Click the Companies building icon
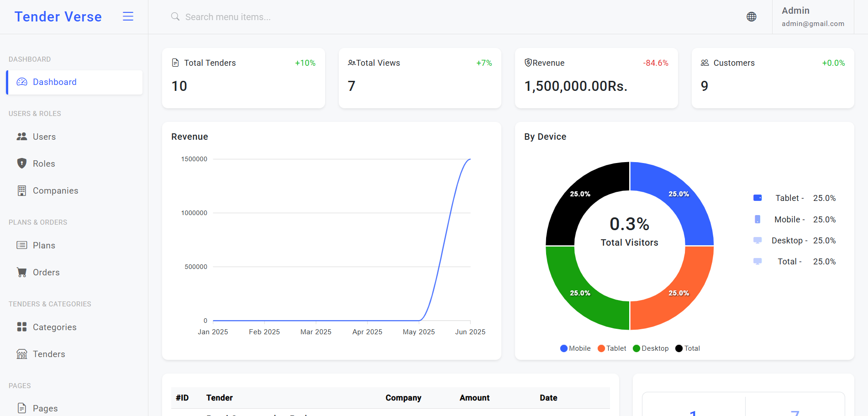The image size is (868, 416). [22, 190]
